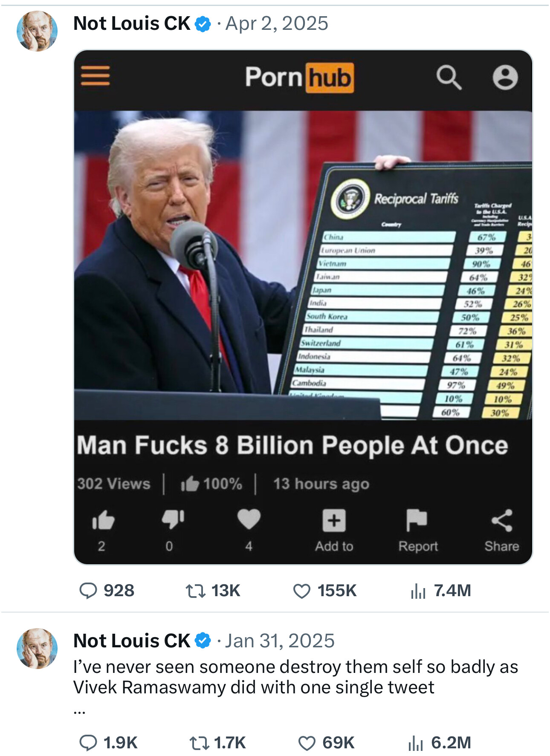Click the magnifier search icon
This screenshot has width=550, height=756.
pyautogui.click(x=449, y=78)
